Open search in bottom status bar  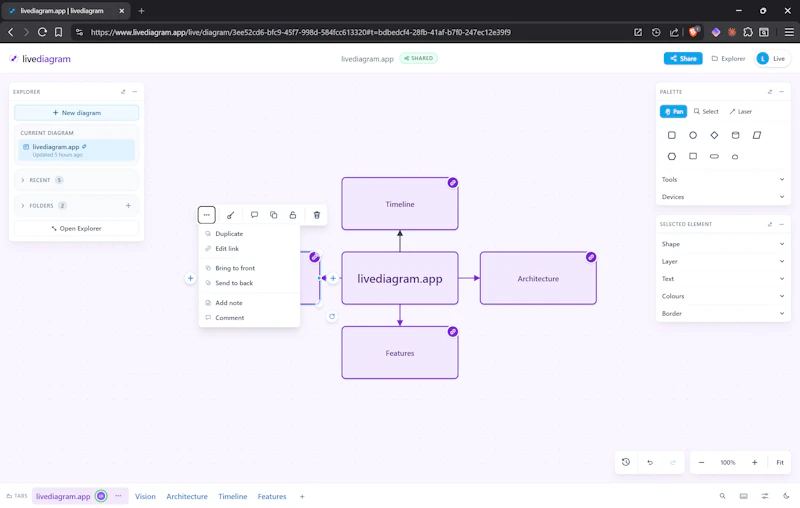[722, 496]
